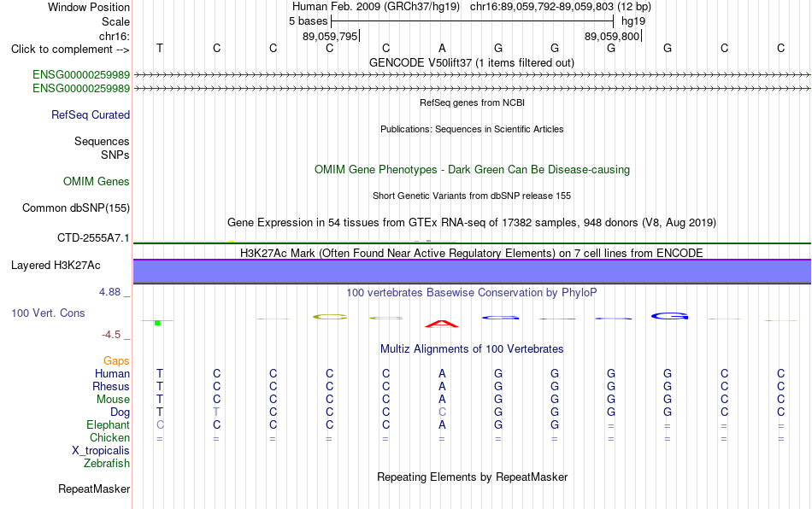The image size is (812, 509).
Task: Click the RefSeq Curated track label
Action: click(90, 114)
